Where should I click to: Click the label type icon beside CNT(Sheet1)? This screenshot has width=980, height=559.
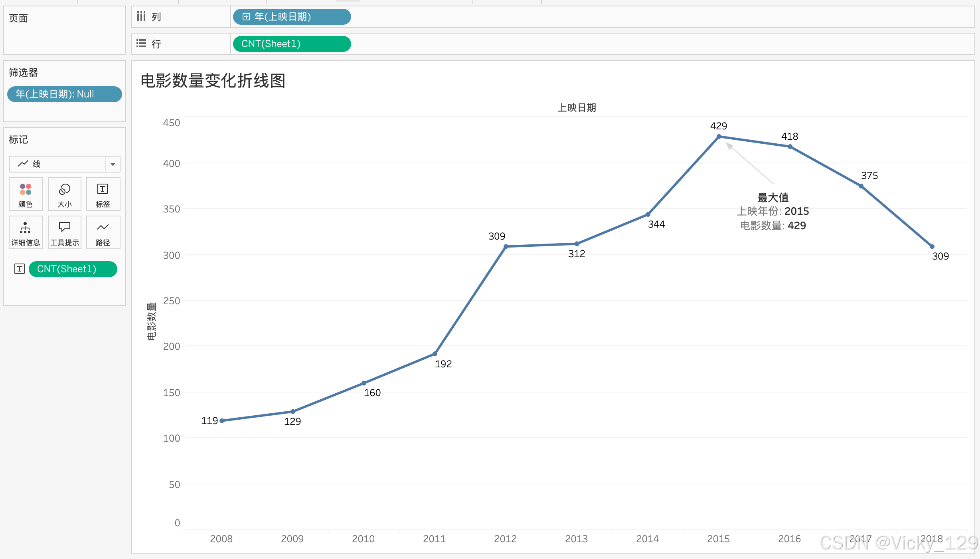[19, 269]
